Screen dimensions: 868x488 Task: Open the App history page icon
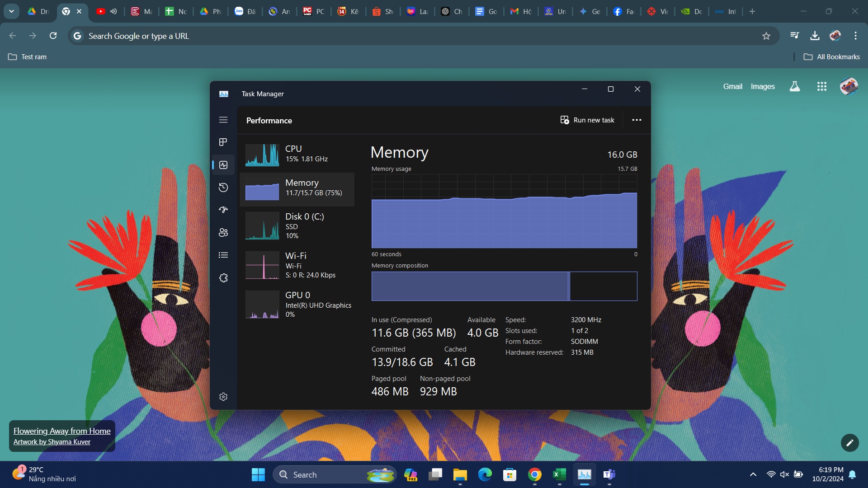(x=223, y=188)
